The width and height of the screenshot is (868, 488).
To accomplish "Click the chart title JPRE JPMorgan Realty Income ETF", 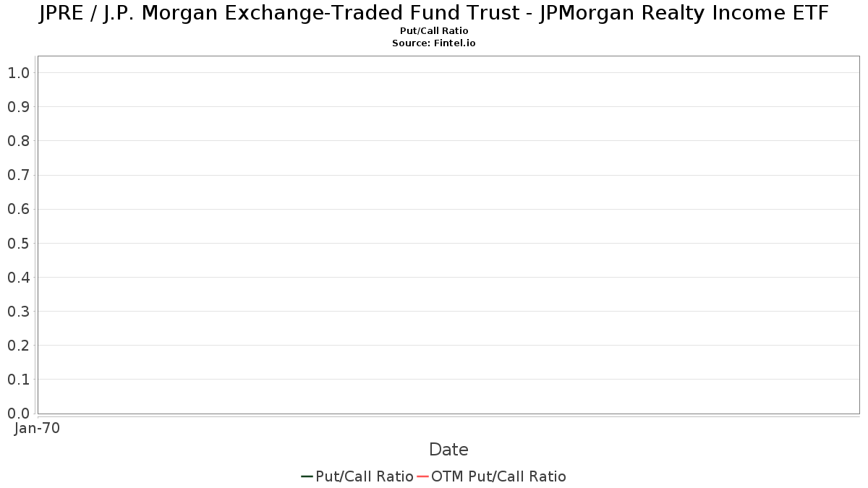I will (x=434, y=13).
